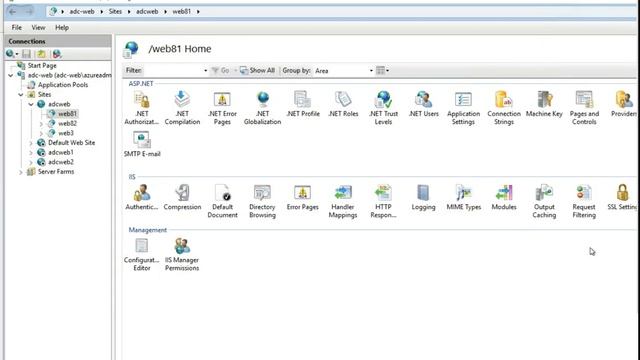
Task: Open IIS Manager Permissions feature
Action: (182, 254)
